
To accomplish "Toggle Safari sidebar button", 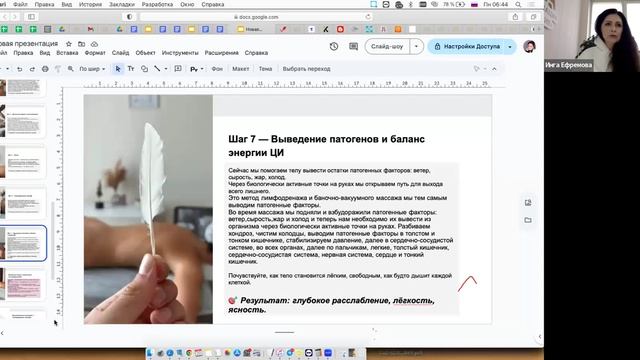I will click(x=31, y=17).
